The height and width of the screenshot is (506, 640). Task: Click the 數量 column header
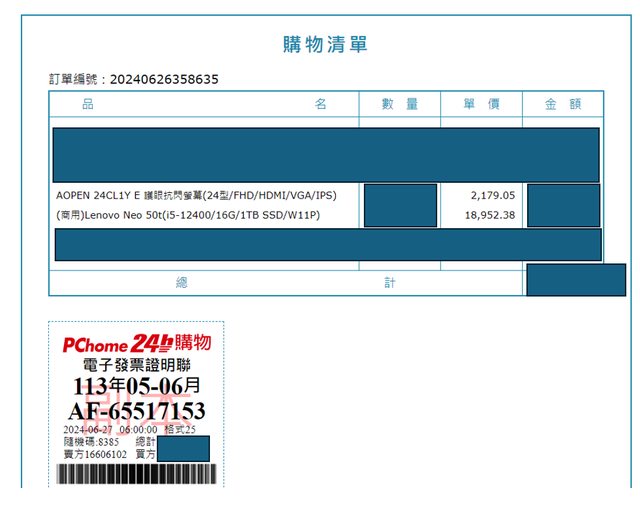click(399, 104)
